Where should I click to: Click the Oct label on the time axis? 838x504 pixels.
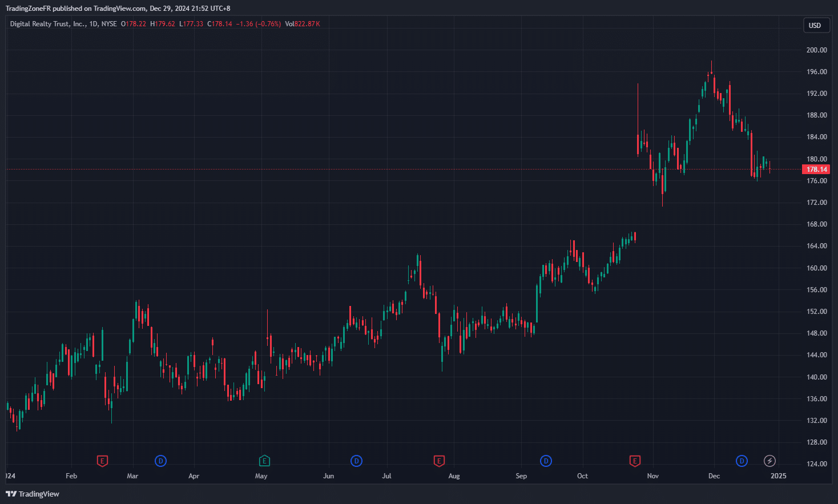pyautogui.click(x=582, y=476)
